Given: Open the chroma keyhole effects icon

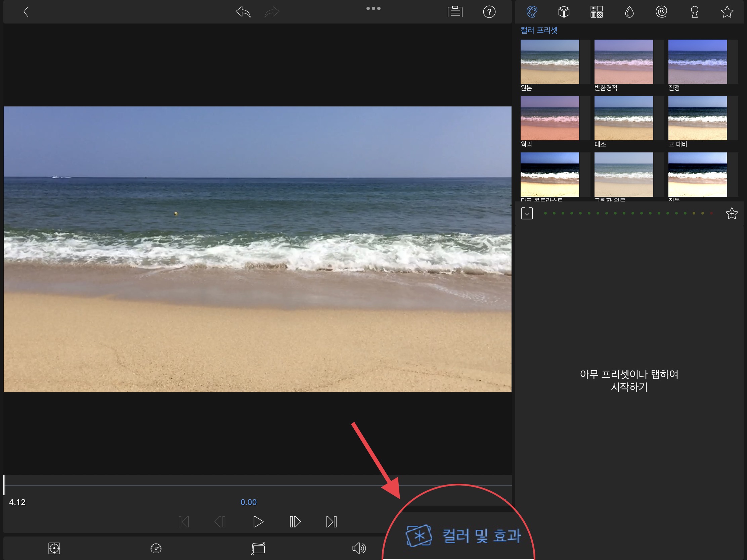Looking at the screenshot, I should [694, 12].
